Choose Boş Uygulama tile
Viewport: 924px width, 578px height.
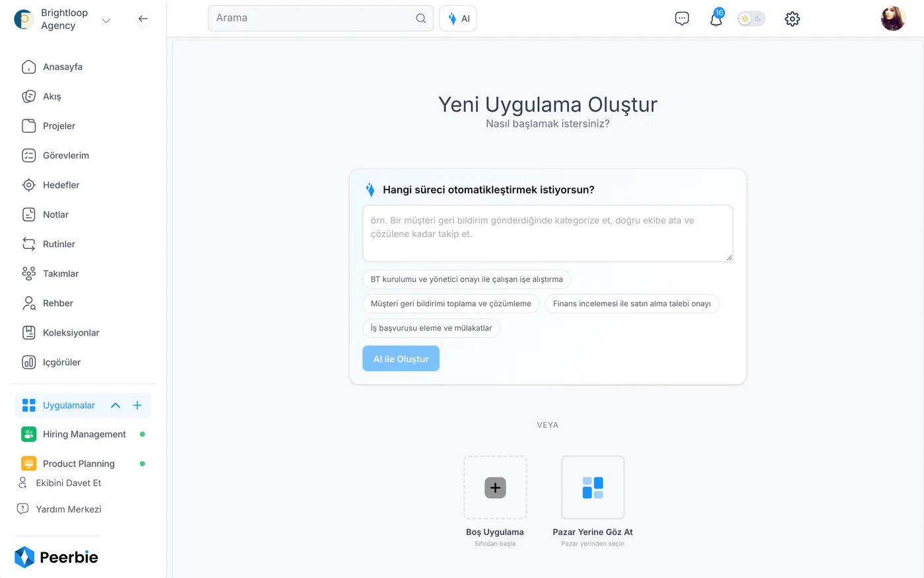click(495, 488)
